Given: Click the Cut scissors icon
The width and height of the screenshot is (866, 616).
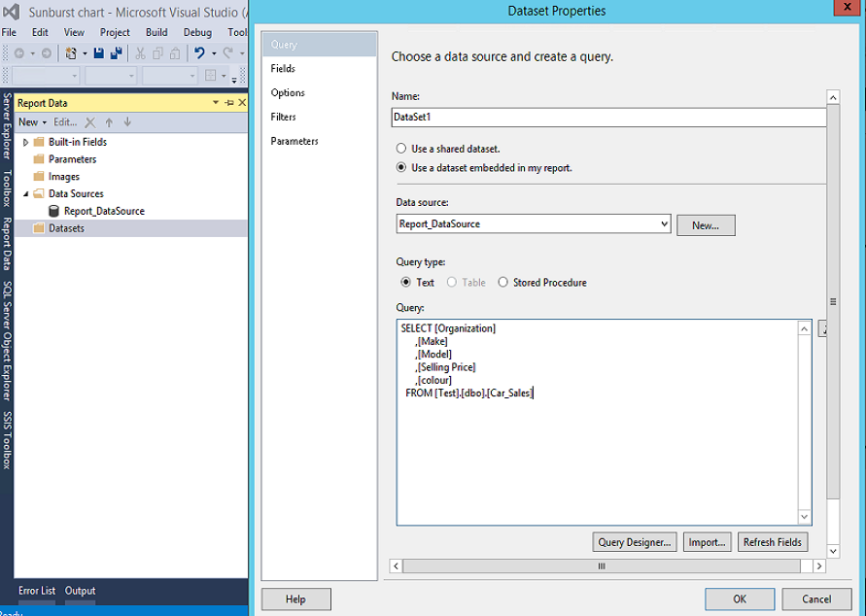Looking at the screenshot, I should point(140,53).
